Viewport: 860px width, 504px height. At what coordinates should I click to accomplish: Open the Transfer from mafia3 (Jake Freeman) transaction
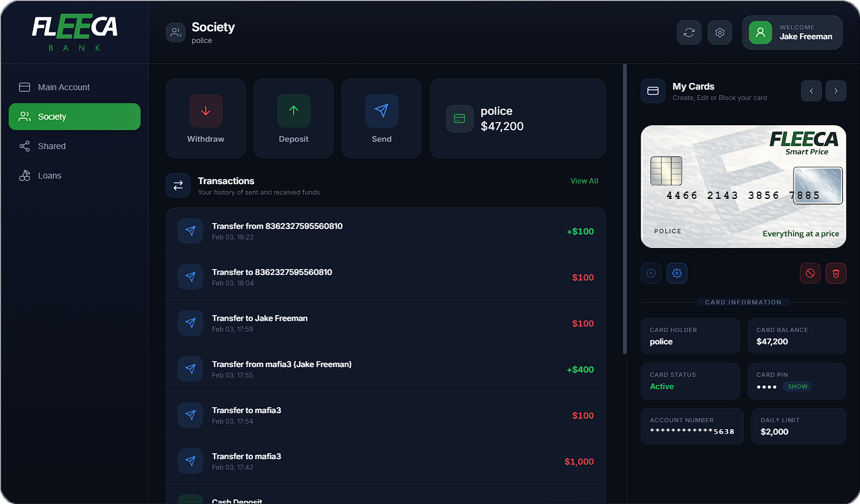(386, 369)
